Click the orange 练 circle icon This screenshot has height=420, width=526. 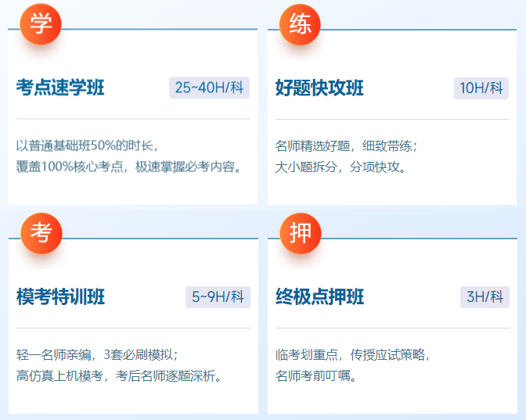tap(300, 25)
